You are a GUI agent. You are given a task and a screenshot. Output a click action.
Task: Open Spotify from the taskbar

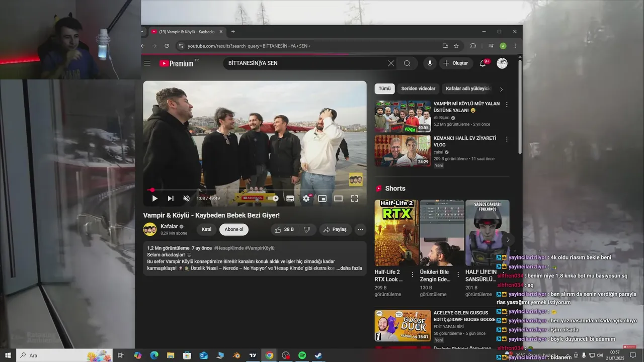click(302, 355)
